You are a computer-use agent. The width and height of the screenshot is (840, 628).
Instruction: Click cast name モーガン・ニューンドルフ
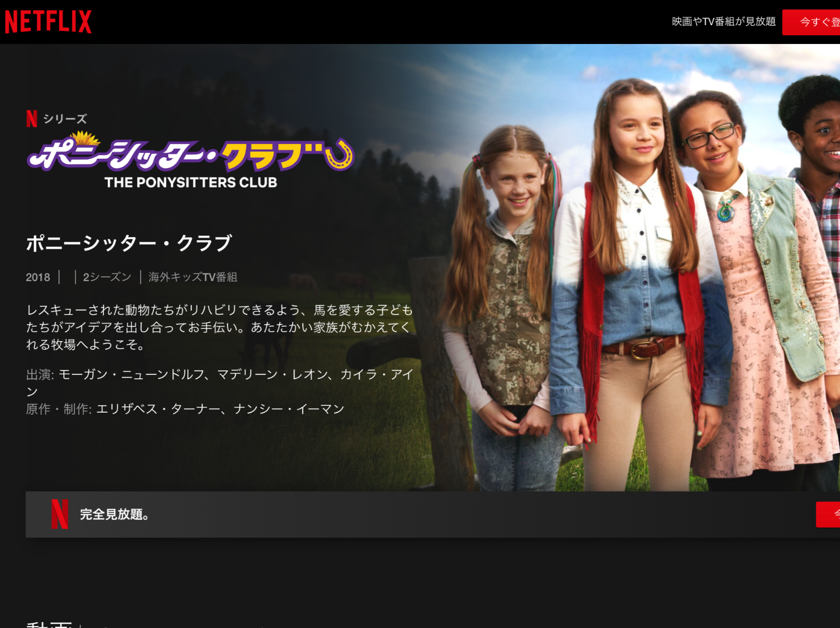tap(132, 374)
